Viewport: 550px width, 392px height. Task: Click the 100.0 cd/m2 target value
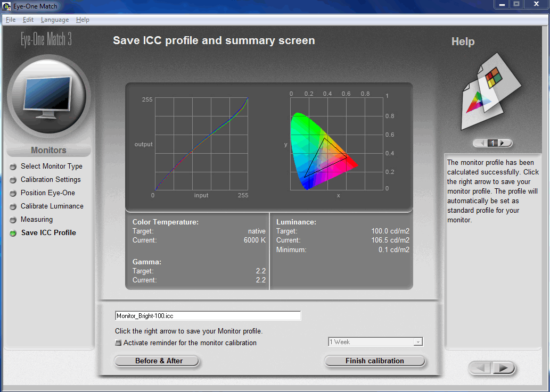[x=390, y=231]
